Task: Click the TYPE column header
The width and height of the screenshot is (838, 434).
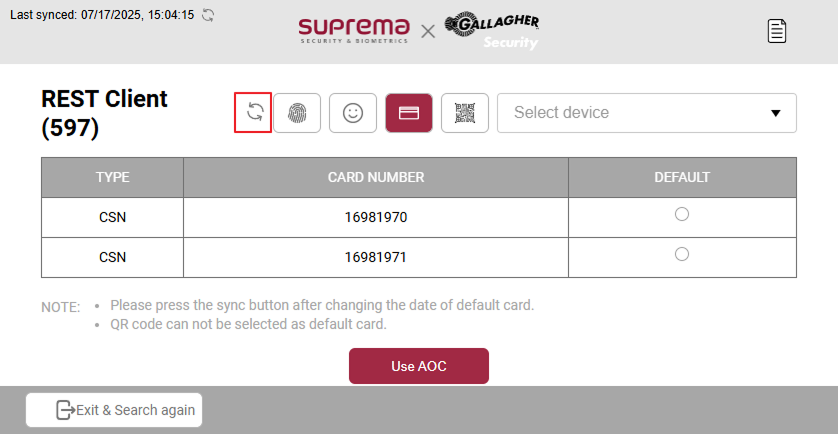Action: point(113,177)
